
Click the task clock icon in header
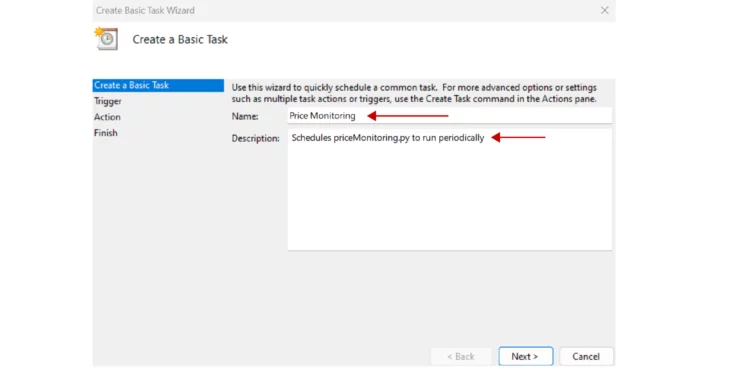pyautogui.click(x=106, y=39)
